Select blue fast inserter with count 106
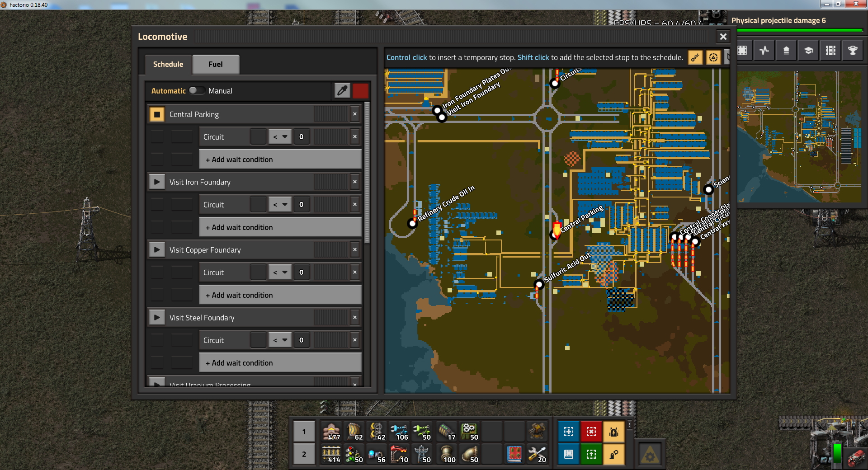Screen dimensions: 868x470 coord(400,432)
